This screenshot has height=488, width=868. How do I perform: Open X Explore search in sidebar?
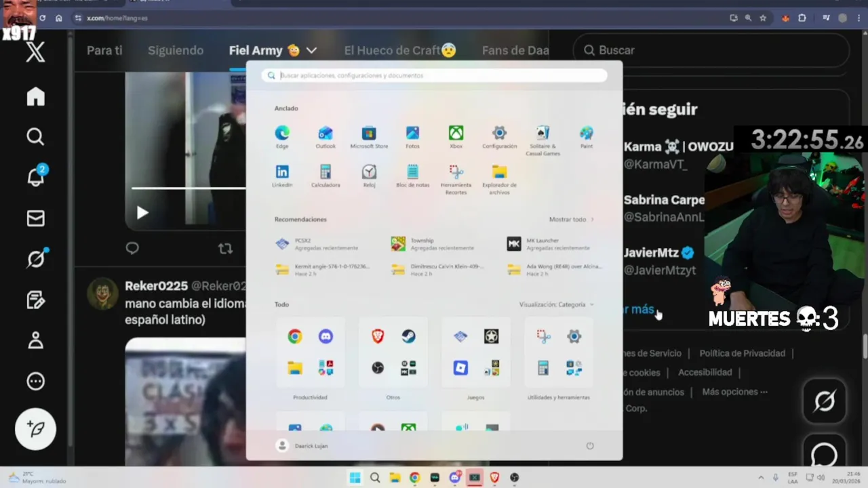pyautogui.click(x=35, y=137)
